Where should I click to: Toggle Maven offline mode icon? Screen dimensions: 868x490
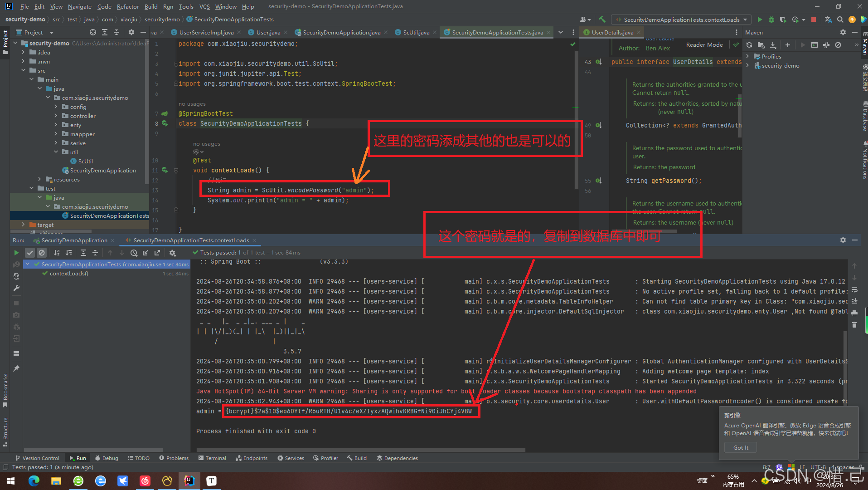click(826, 45)
